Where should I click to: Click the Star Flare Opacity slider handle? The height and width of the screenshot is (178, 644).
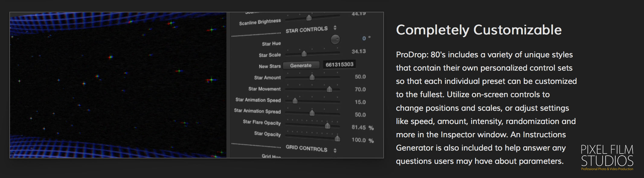pyautogui.click(x=327, y=126)
